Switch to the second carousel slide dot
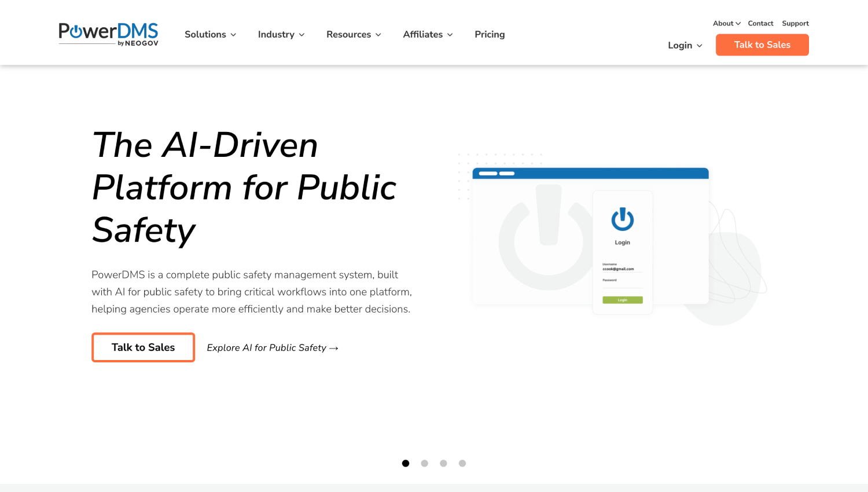This screenshot has width=868, height=492. tap(425, 463)
